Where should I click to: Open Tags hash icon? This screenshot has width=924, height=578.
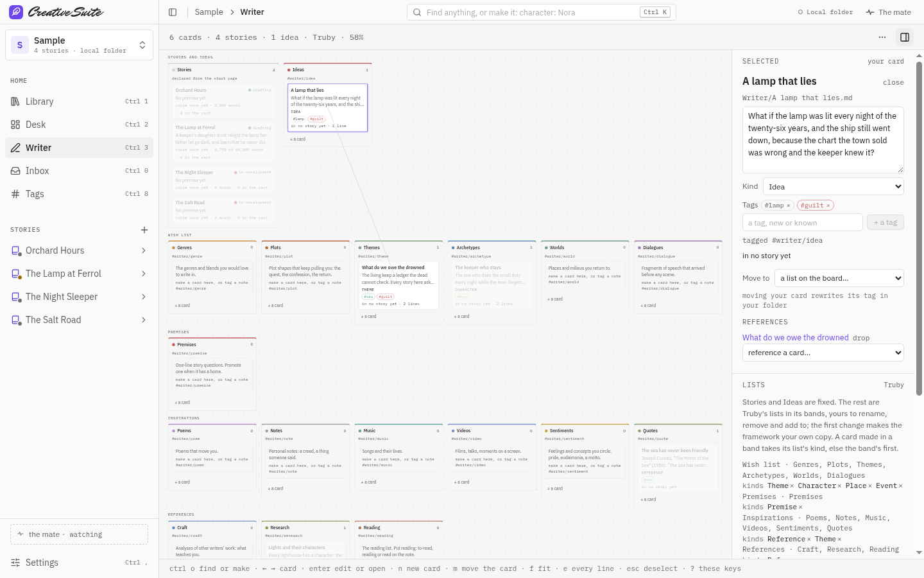pos(15,194)
